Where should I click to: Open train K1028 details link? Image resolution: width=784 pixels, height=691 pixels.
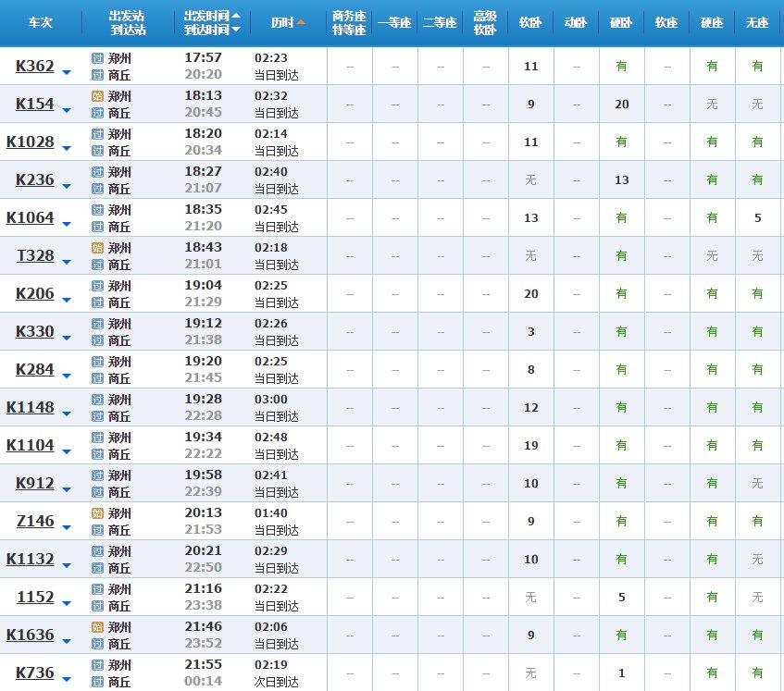coord(30,142)
